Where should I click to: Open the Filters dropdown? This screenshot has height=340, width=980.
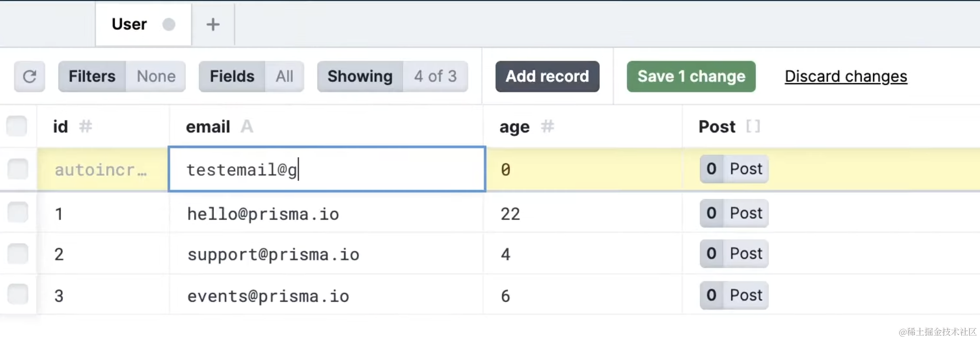tap(122, 77)
